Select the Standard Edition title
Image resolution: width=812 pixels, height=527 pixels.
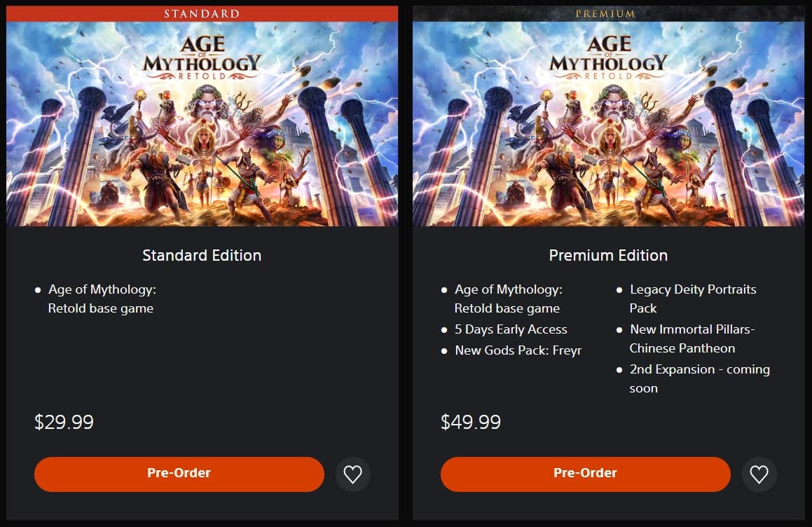202,255
